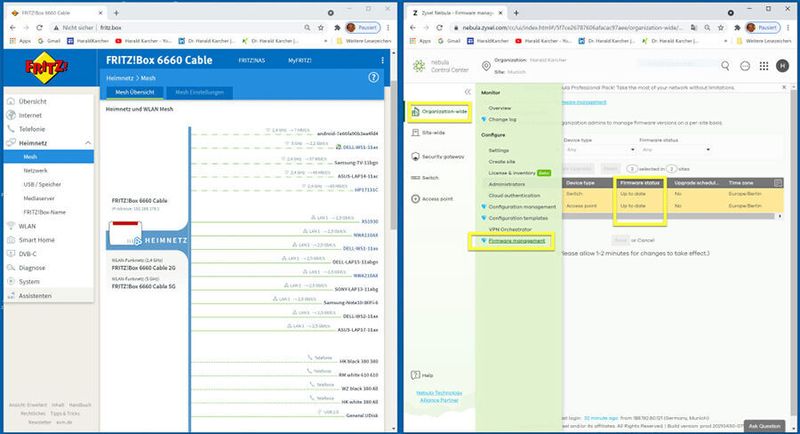800x434 pixels.
Task: Click the Access point row in the firmware table
Action: 672,206
